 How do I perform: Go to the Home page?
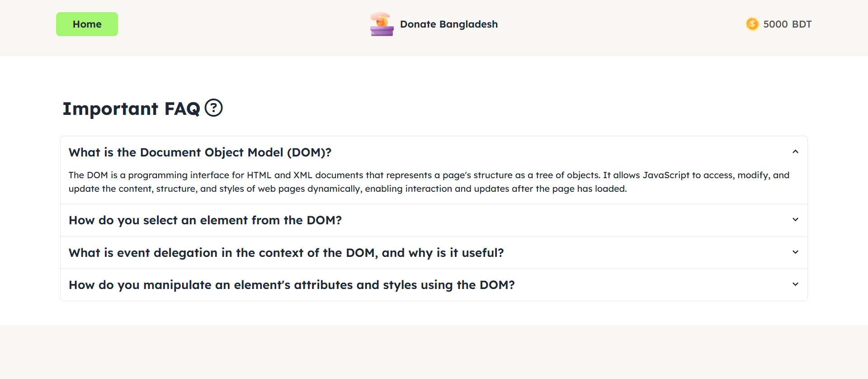[87, 24]
